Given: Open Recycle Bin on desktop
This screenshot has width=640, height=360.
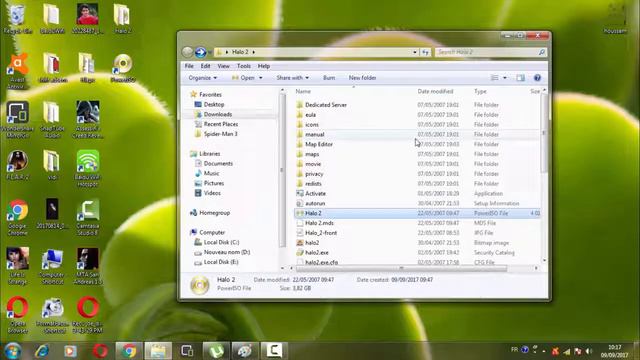Looking at the screenshot, I should 17,18.
